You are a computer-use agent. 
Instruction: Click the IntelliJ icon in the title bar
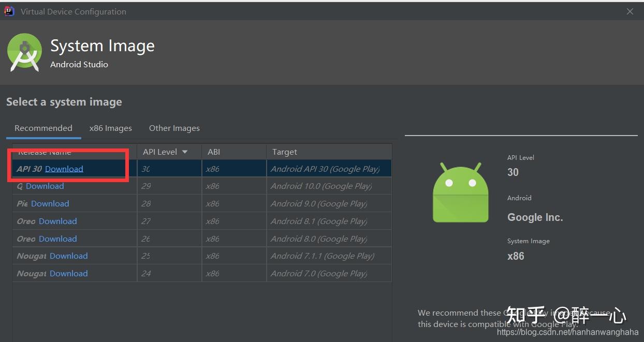pos(9,11)
